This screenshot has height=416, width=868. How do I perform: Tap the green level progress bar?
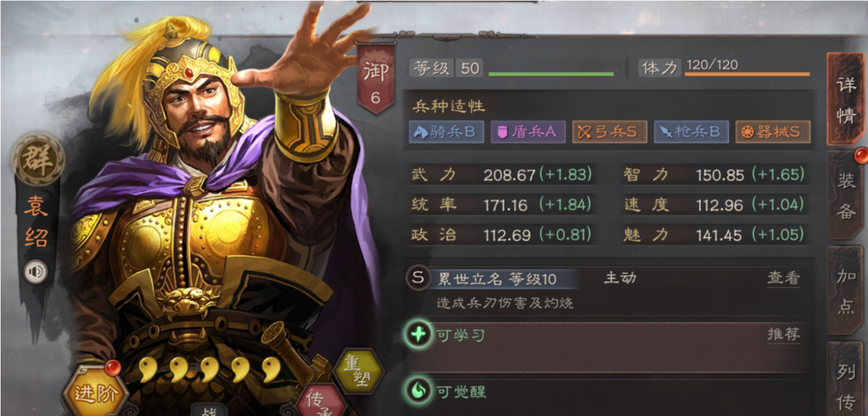[551, 74]
